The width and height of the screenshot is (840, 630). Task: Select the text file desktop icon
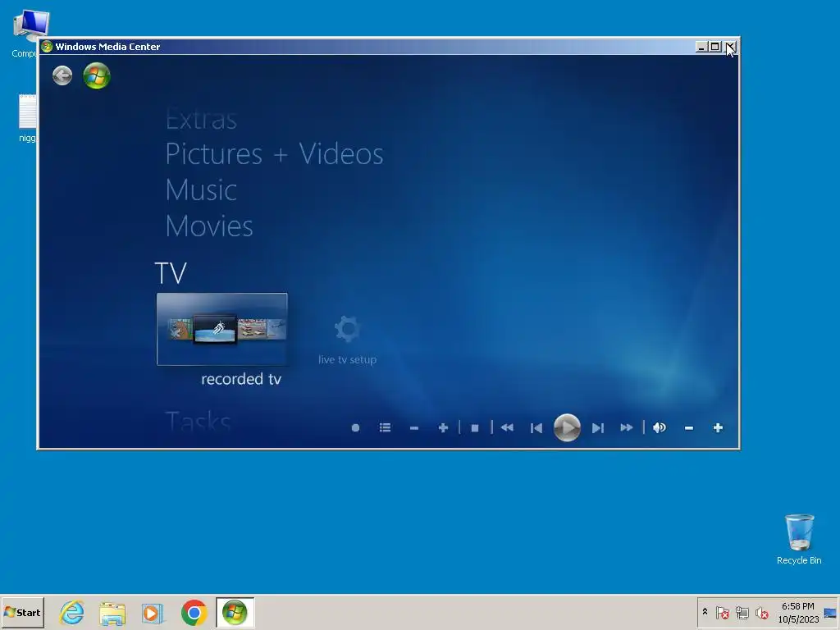click(x=27, y=118)
